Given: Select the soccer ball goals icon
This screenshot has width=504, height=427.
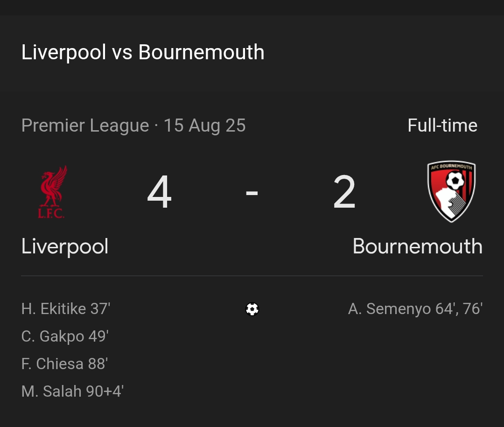Looking at the screenshot, I should pos(252,309).
